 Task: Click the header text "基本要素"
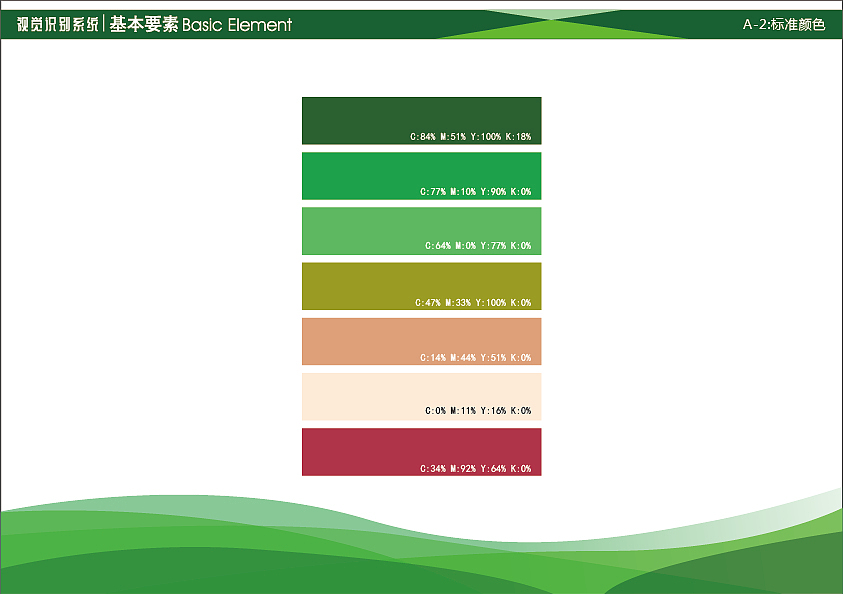point(144,24)
